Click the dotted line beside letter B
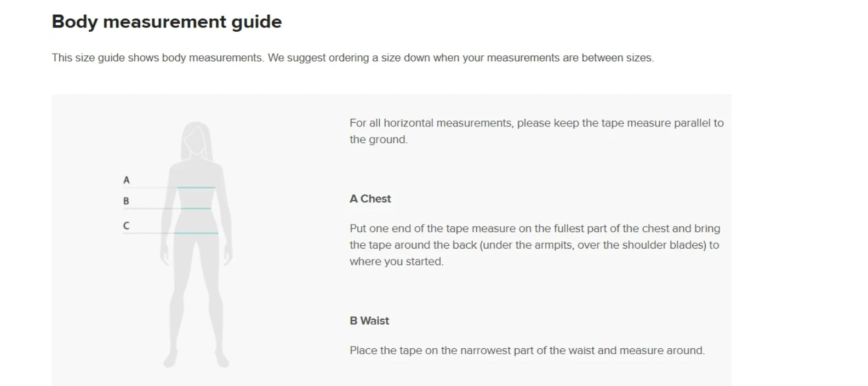 point(152,209)
